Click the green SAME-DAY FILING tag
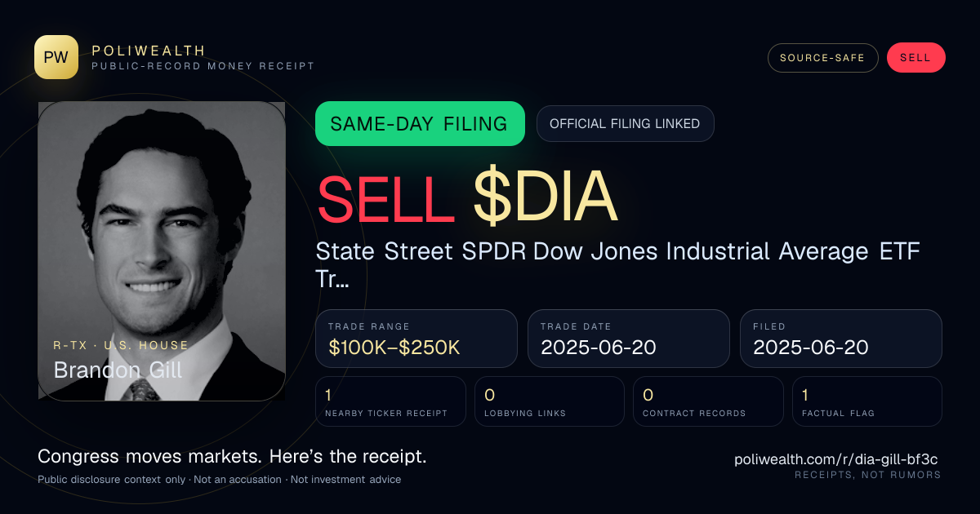The image size is (980, 514). 420,124
